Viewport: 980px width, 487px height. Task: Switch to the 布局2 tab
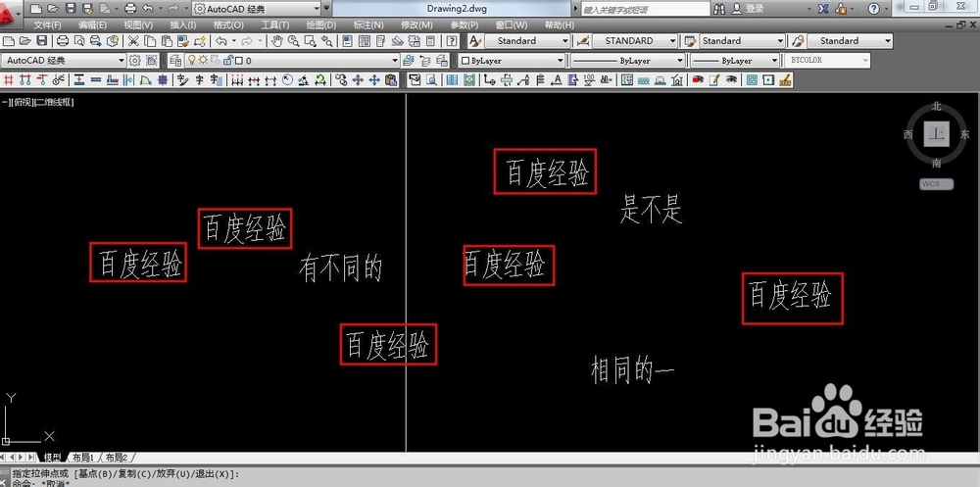[117, 458]
